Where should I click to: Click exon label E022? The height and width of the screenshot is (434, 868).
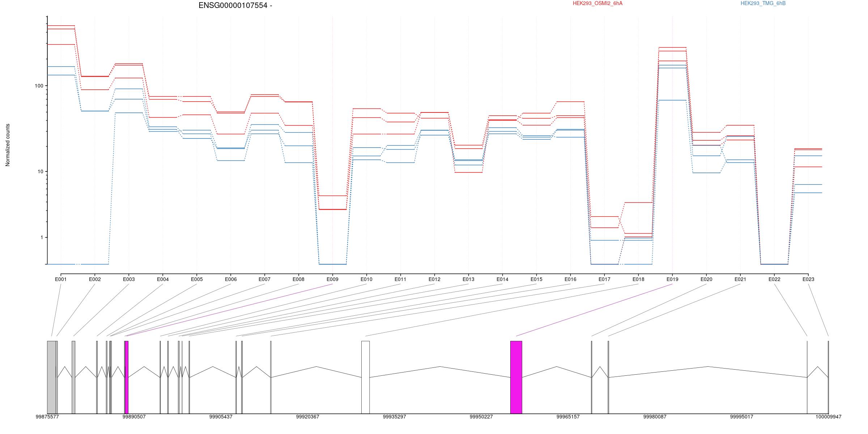(x=774, y=279)
